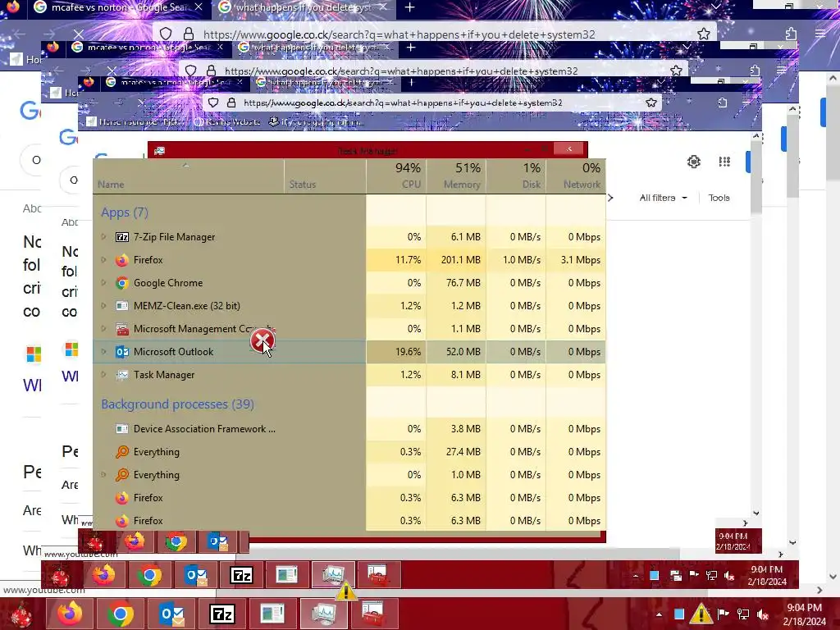The height and width of the screenshot is (630, 840).
Task: Click Action Center flag in bottom-most tray
Action: [723, 614]
